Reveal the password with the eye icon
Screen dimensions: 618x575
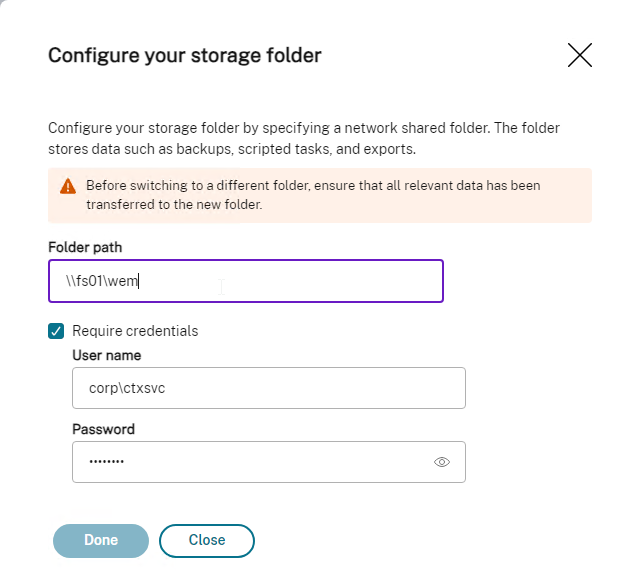[x=442, y=461]
